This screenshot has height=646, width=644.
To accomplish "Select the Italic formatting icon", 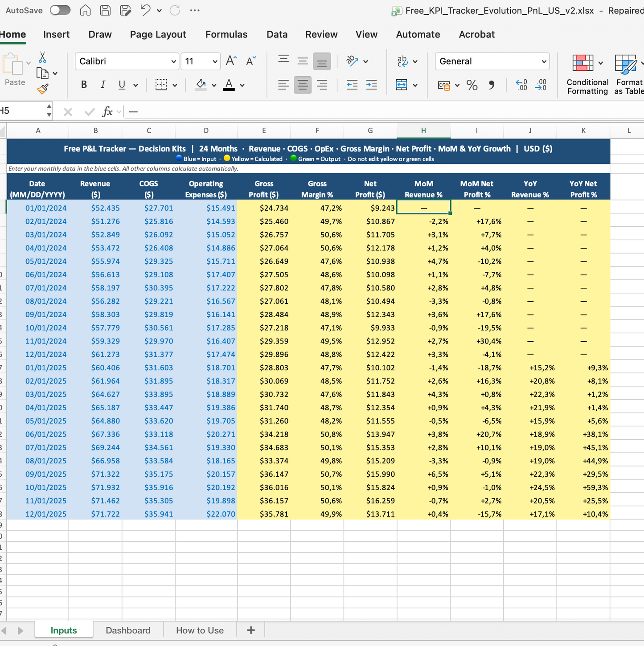I will click(103, 85).
